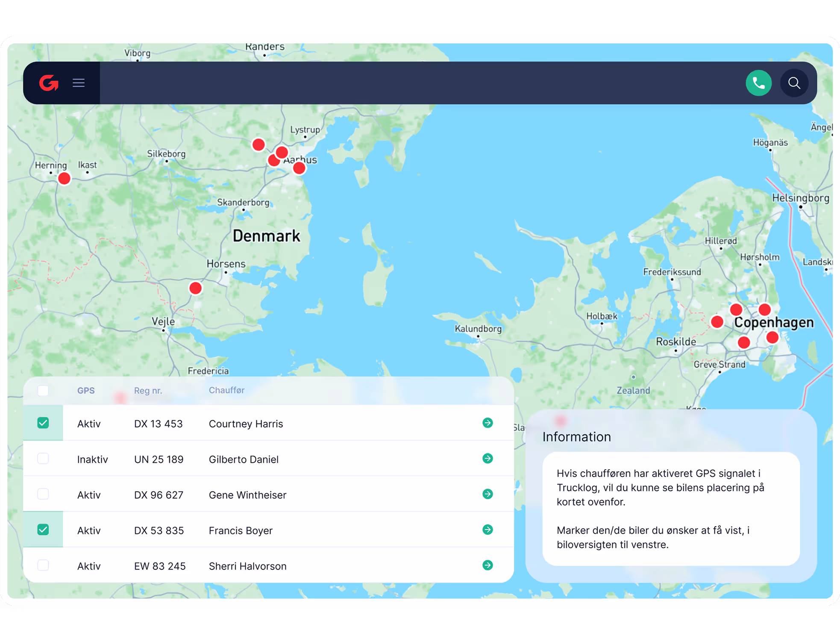Open Gene Wintheiser row arrow

click(488, 494)
